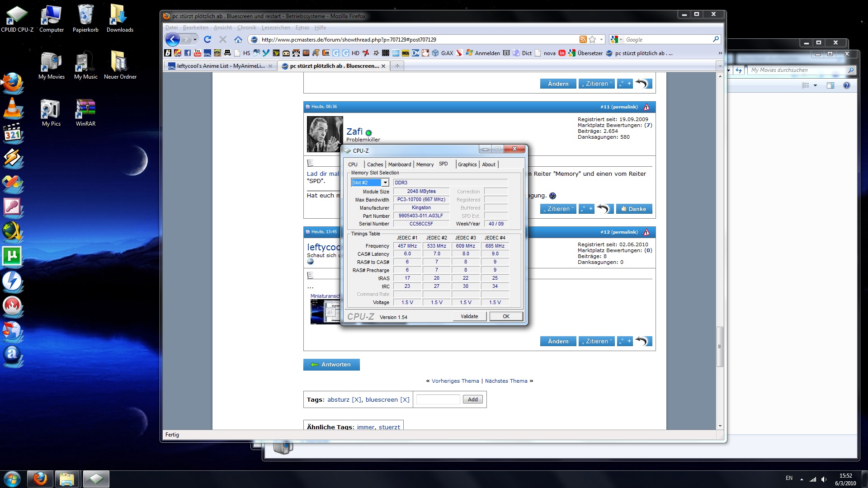Open the CPUID CPU-Z desktop shortcut
This screenshot has width=868, height=488.
click(17, 19)
